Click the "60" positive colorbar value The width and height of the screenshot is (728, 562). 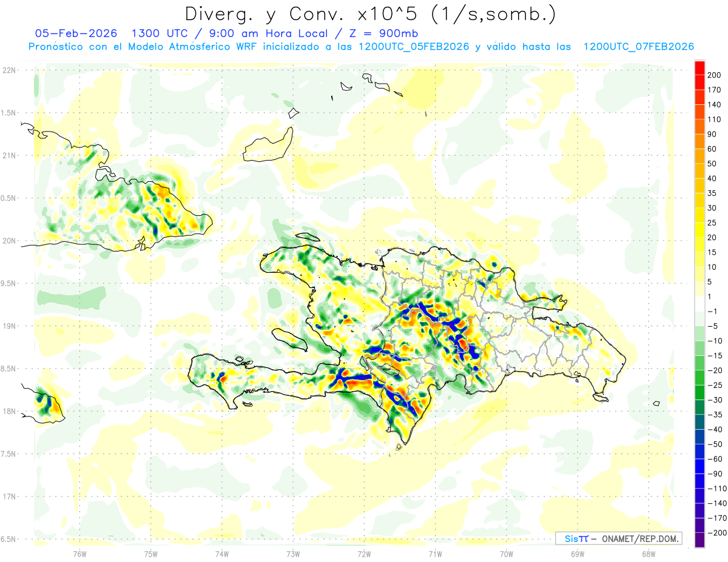click(x=713, y=149)
